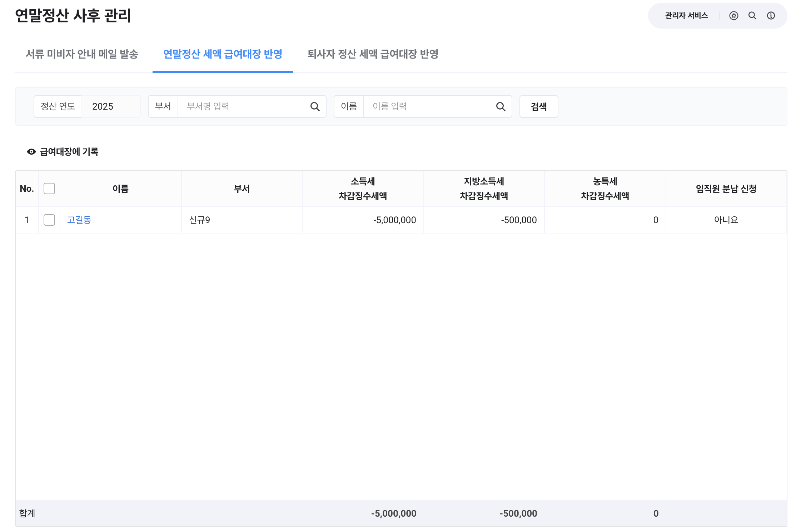The image size is (801, 532).
Task: Focus the 이름 입력 field
Action: pos(429,106)
